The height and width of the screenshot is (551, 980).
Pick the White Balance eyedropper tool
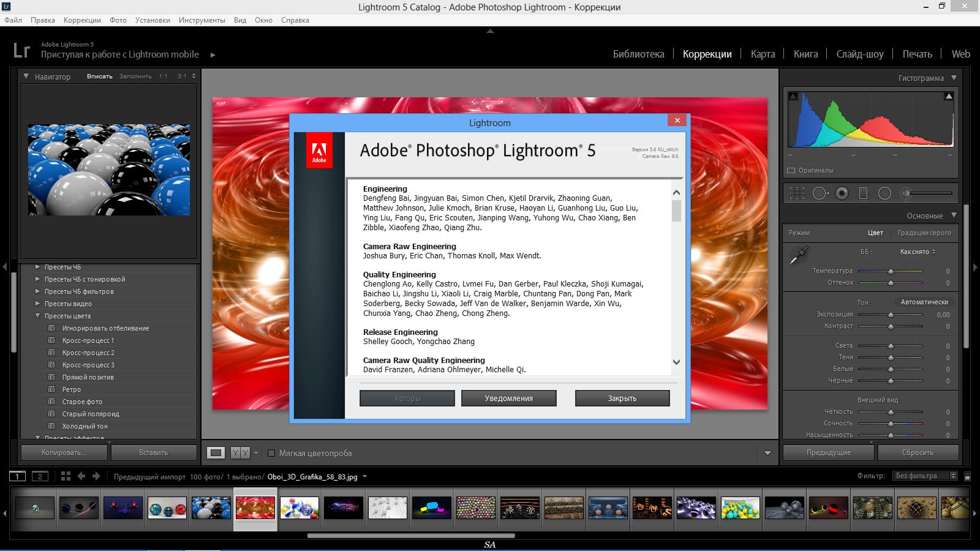[798, 256]
